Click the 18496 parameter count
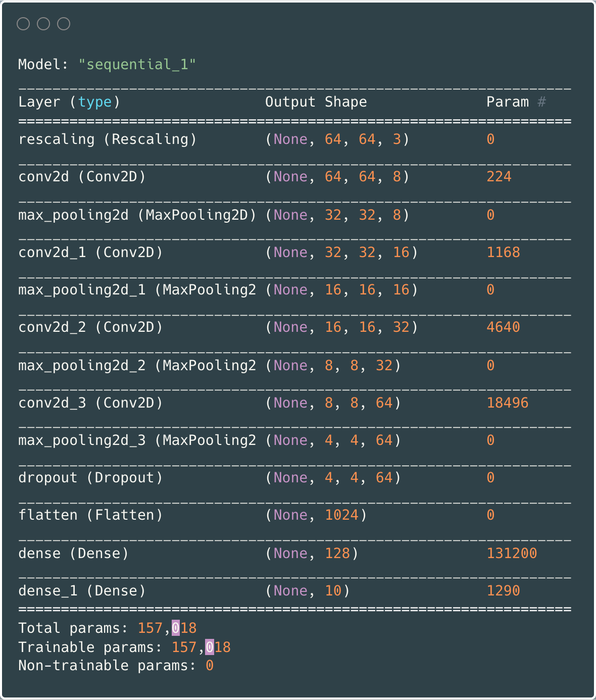 (507, 403)
